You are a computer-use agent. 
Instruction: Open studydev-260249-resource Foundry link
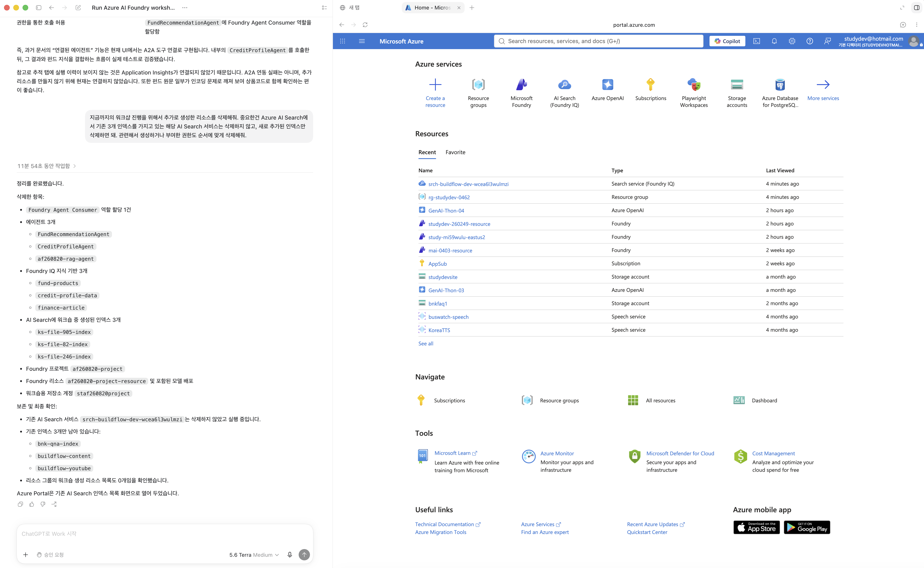[459, 224]
